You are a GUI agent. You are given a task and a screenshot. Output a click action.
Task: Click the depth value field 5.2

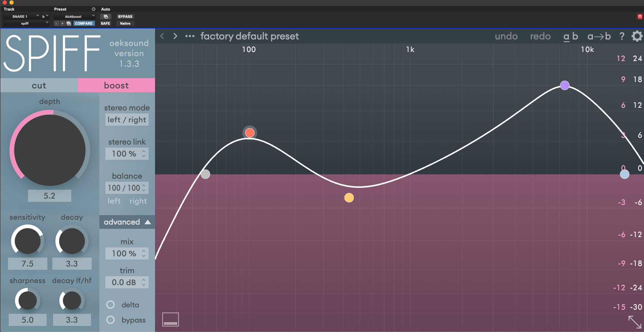(49, 196)
